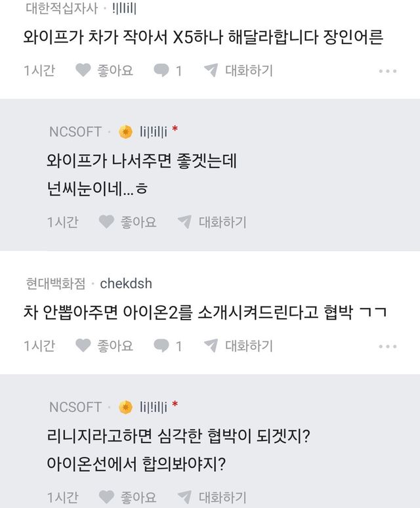Open NCSOFT company name above 리니지 reply
This screenshot has height=508, width=420.
point(75,407)
